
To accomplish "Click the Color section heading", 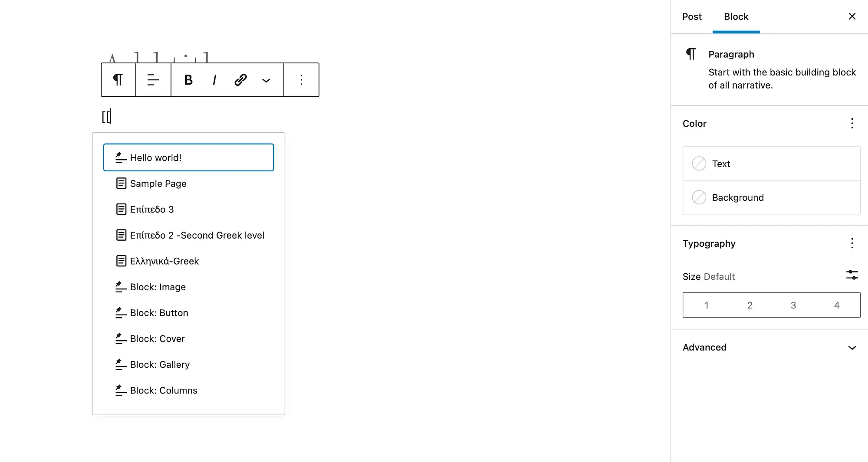I will [x=694, y=124].
